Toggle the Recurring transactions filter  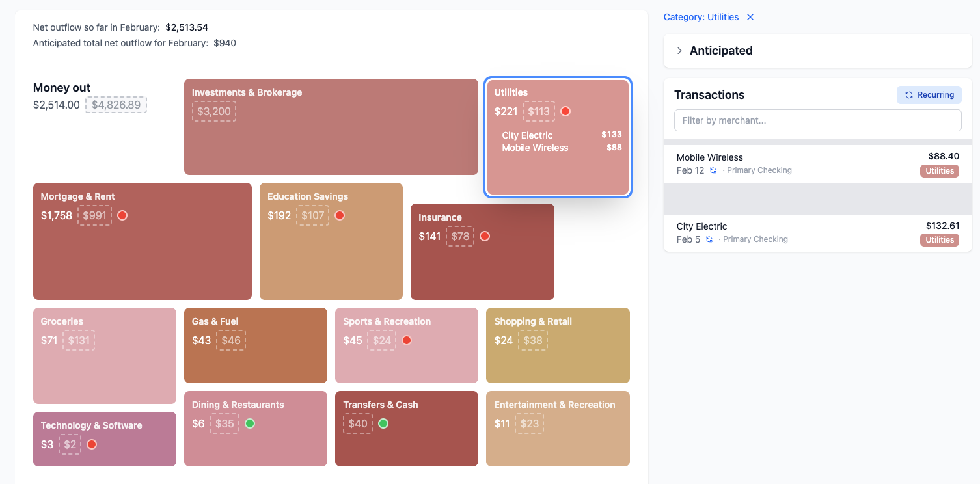click(x=929, y=95)
